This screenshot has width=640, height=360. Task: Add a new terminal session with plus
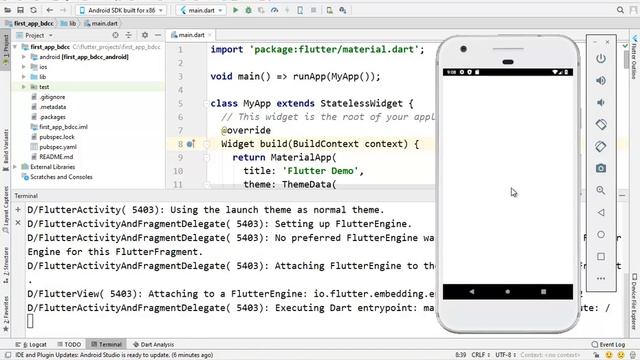[18, 209]
